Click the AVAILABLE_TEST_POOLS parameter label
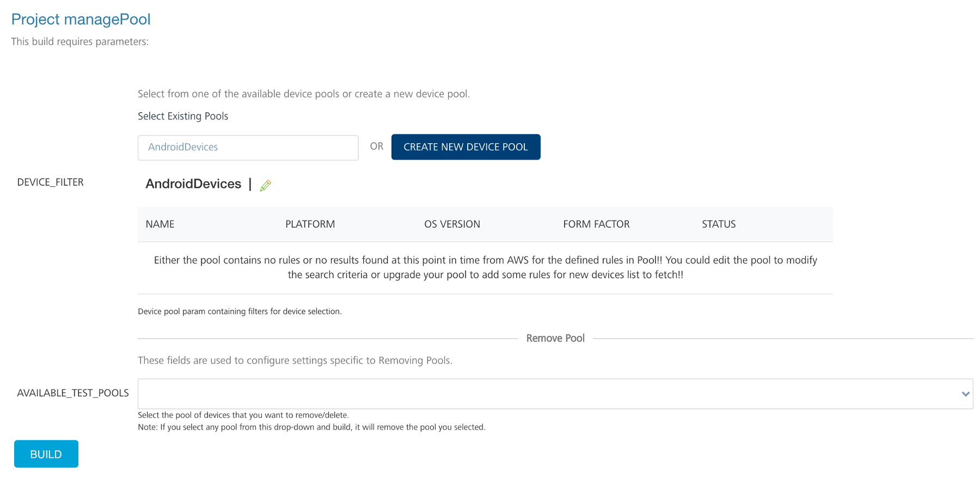The width and height of the screenshot is (980, 477). coord(73,393)
